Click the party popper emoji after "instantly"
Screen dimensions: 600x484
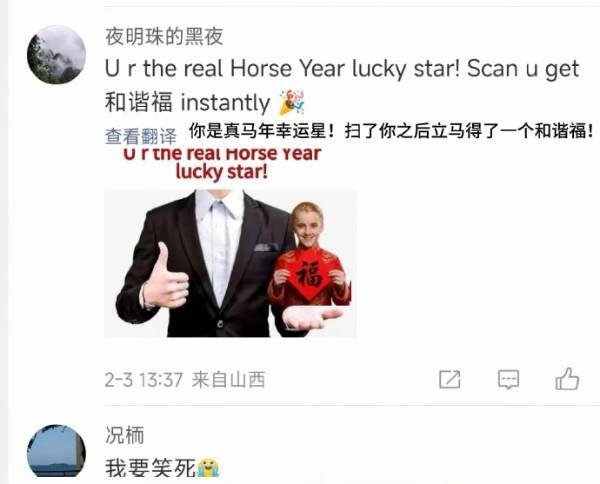pos(292,103)
